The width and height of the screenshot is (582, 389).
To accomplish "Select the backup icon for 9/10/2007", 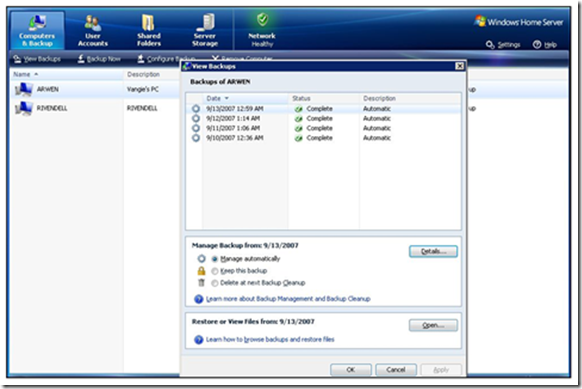I will tap(196, 138).
